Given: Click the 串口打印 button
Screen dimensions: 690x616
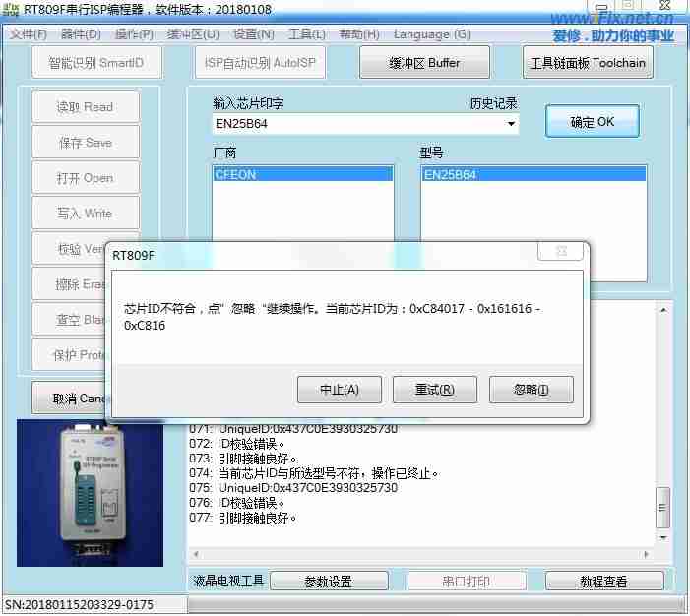Looking at the screenshot, I should 467,582.
